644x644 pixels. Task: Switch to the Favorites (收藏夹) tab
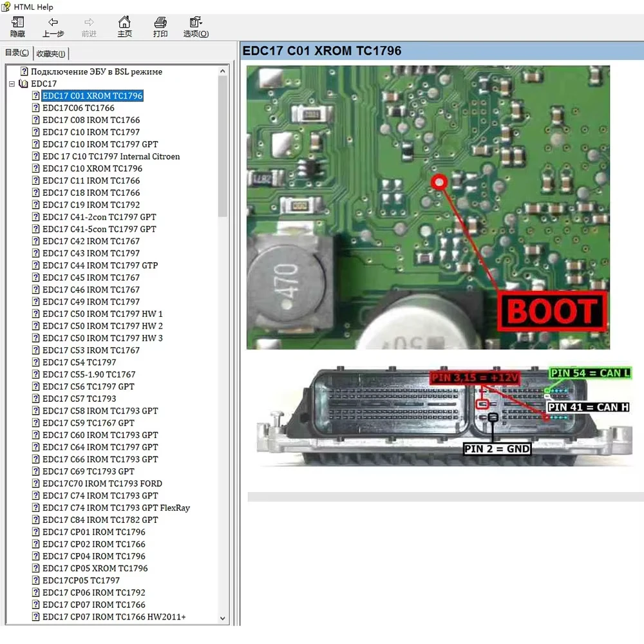[x=51, y=53]
